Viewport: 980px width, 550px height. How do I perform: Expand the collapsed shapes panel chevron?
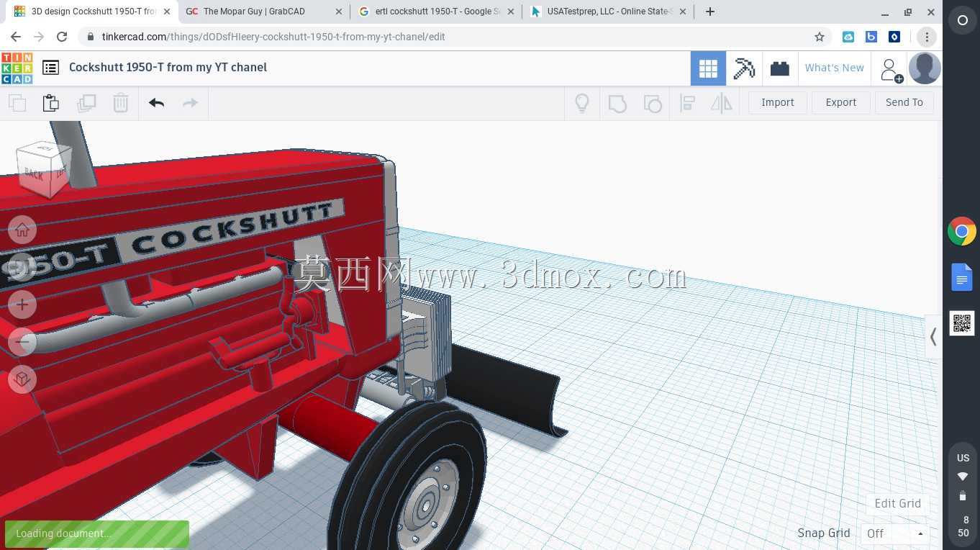pos(933,336)
